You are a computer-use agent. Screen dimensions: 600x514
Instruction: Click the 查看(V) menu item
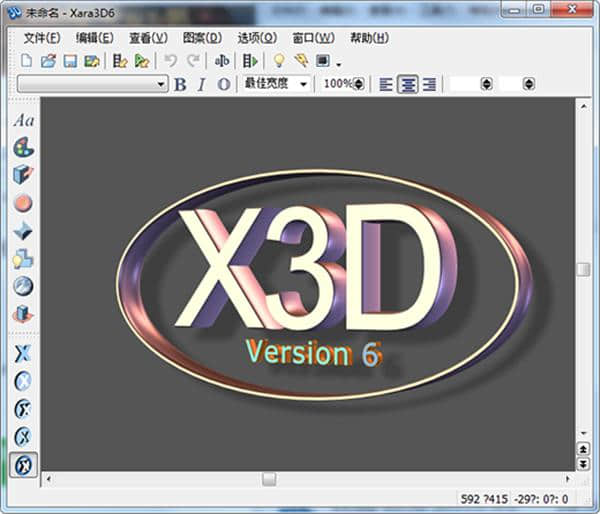(x=148, y=38)
